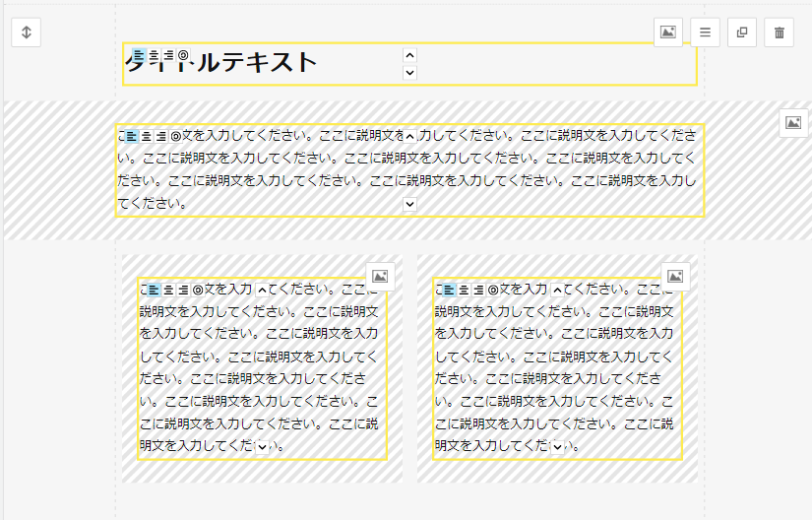Image resolution: width=812 pixels, height=520 pixels.
Task: Click down chevron below the wide description
Action: click(410, 204)
